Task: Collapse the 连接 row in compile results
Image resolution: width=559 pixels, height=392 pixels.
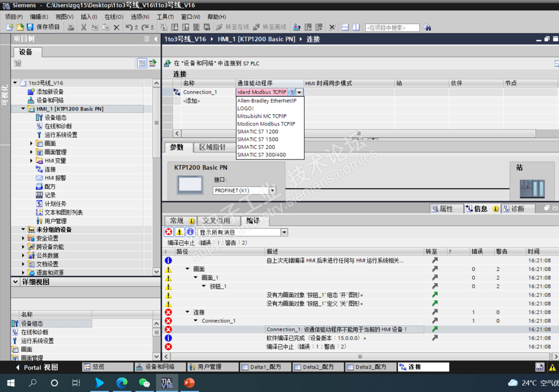Action: [x=188, y=312]
